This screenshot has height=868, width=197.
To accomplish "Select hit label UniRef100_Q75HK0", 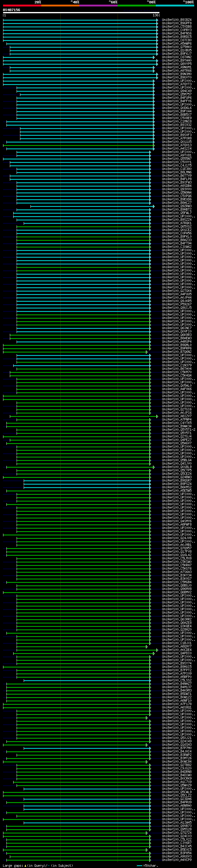I will 176,47.
